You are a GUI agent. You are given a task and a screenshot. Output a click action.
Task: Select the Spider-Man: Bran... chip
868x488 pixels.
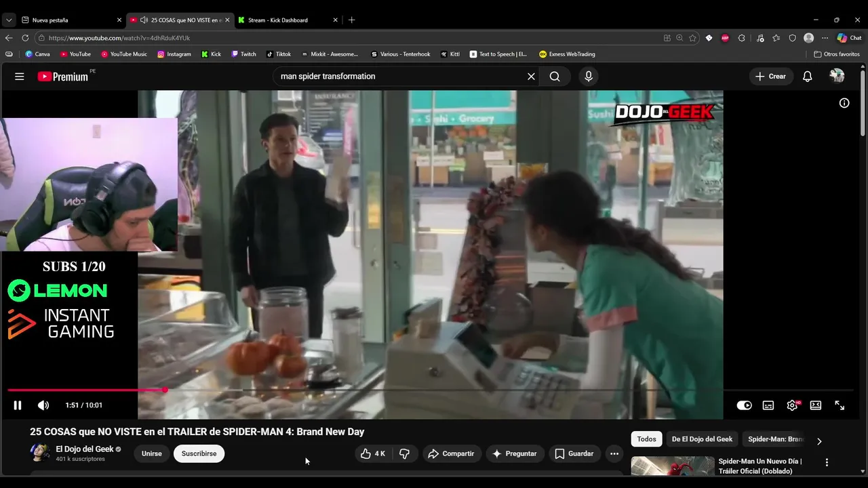tap(774, 439)
